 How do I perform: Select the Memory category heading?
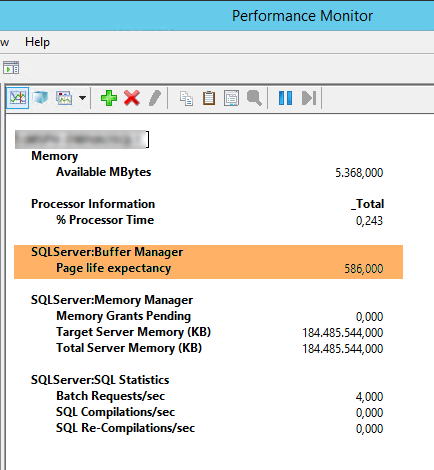coord(55,156)
